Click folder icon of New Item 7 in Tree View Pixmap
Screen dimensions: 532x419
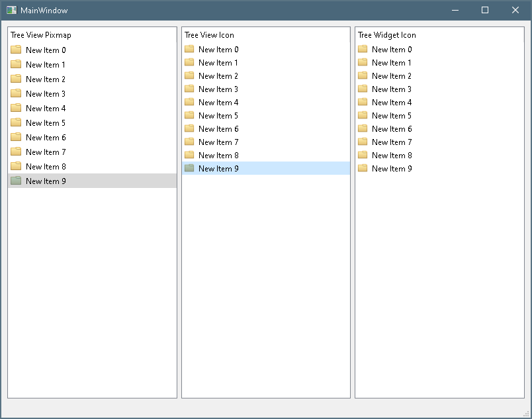pyautogui.click(x=16, y=152)
